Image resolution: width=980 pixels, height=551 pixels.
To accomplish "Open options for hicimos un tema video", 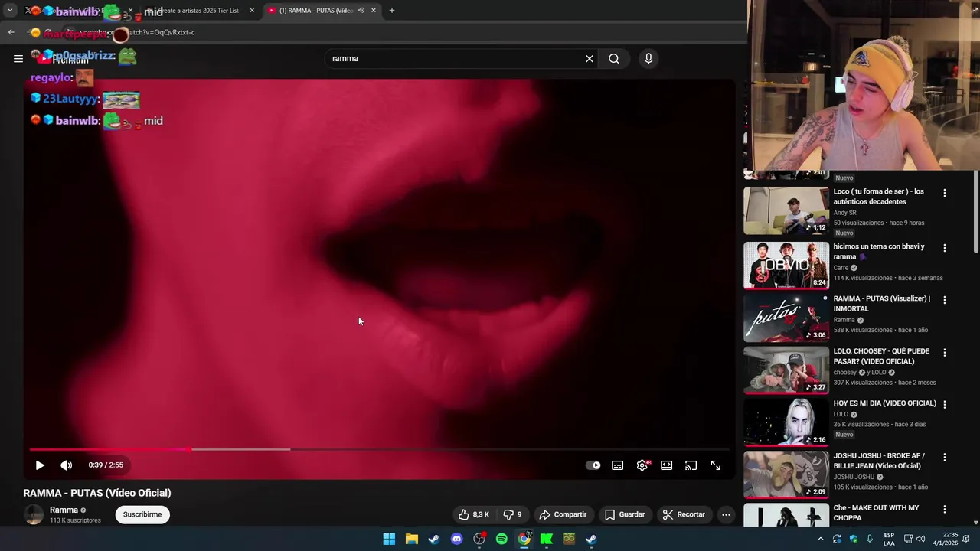I will [945, 248].
